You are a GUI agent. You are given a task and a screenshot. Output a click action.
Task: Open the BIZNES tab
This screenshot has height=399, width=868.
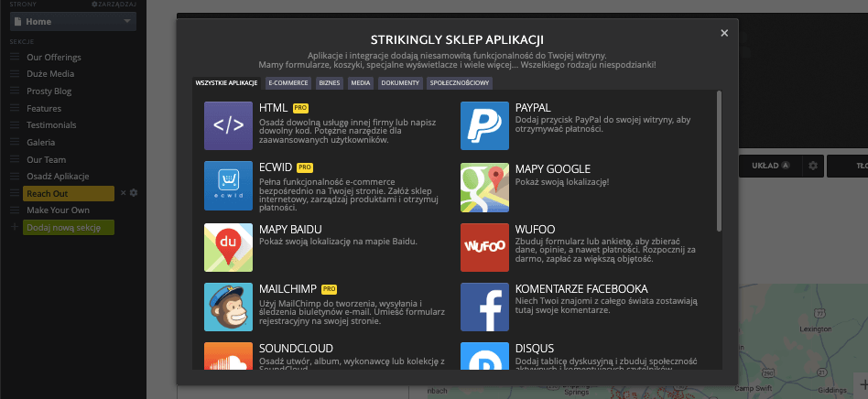330,83
